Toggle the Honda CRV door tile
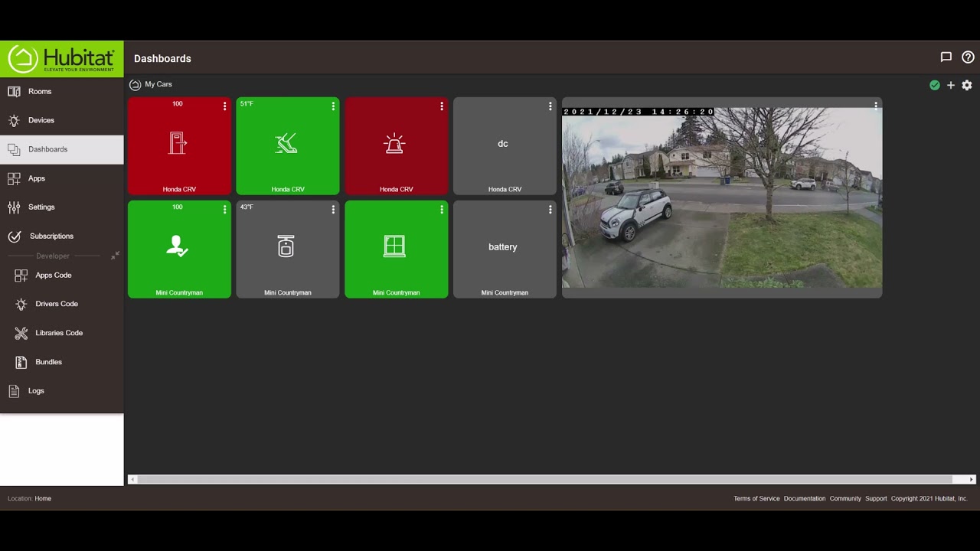The width and height of the screenshot is (980, 551). (x=179, y=145)
